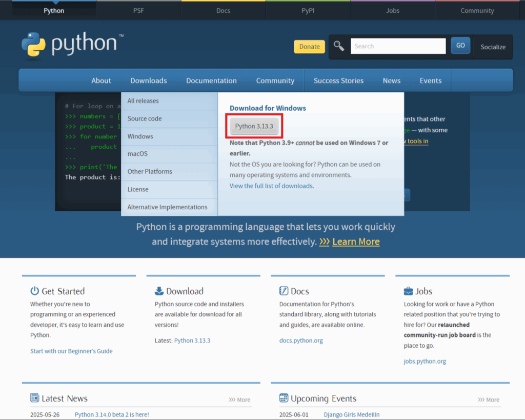Open Start with our Beginner's Guide link

(x=71, y=351)
